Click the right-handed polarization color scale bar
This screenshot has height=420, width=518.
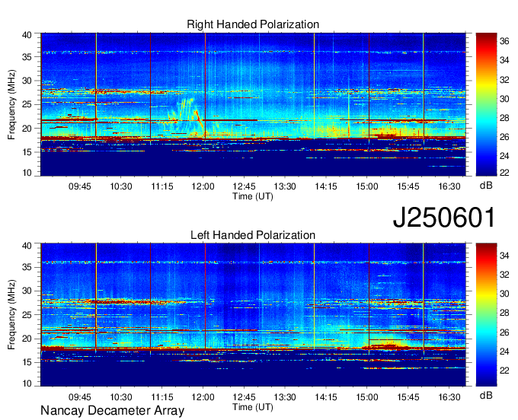pos(486,104)
